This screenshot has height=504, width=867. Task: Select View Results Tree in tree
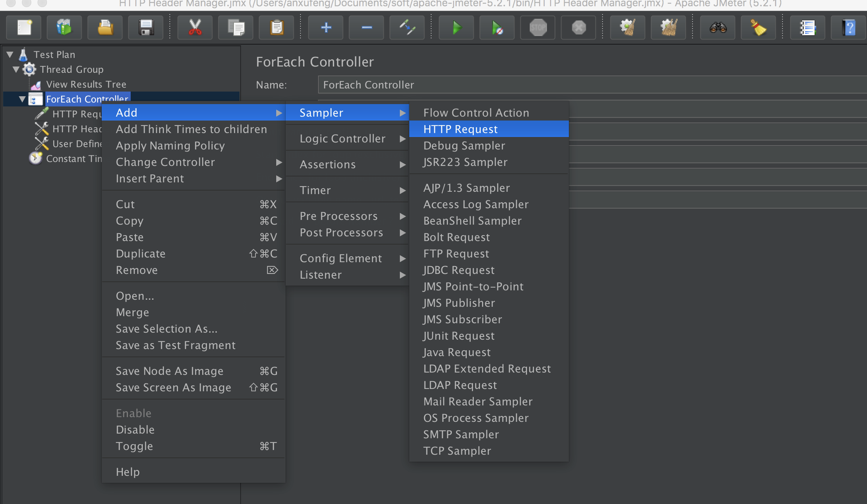(86, 85)
